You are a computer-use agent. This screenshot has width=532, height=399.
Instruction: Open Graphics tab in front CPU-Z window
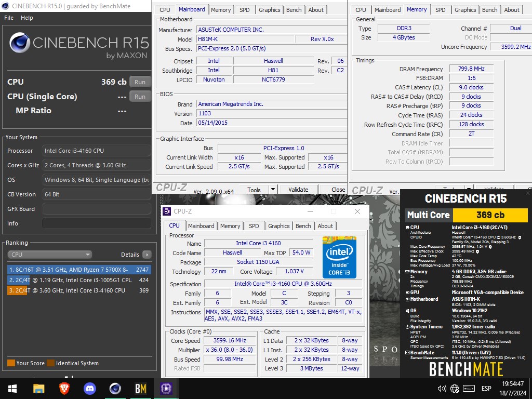(279, 226)
